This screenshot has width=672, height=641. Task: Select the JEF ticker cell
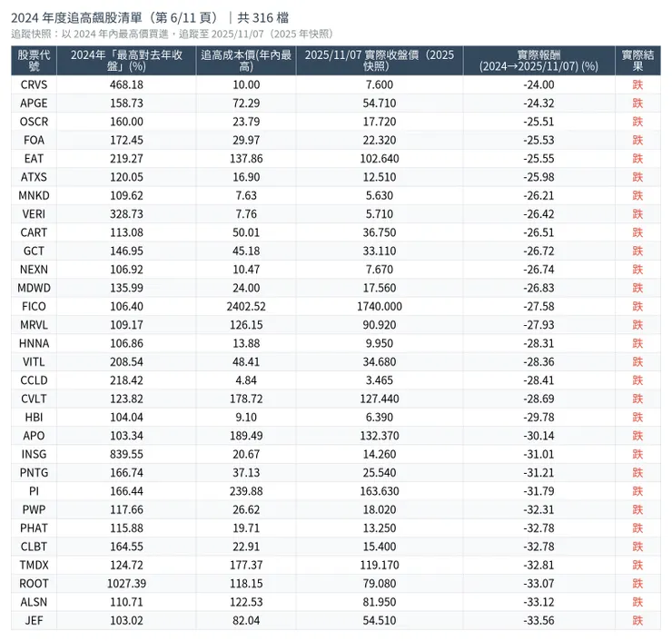[34, 620]
